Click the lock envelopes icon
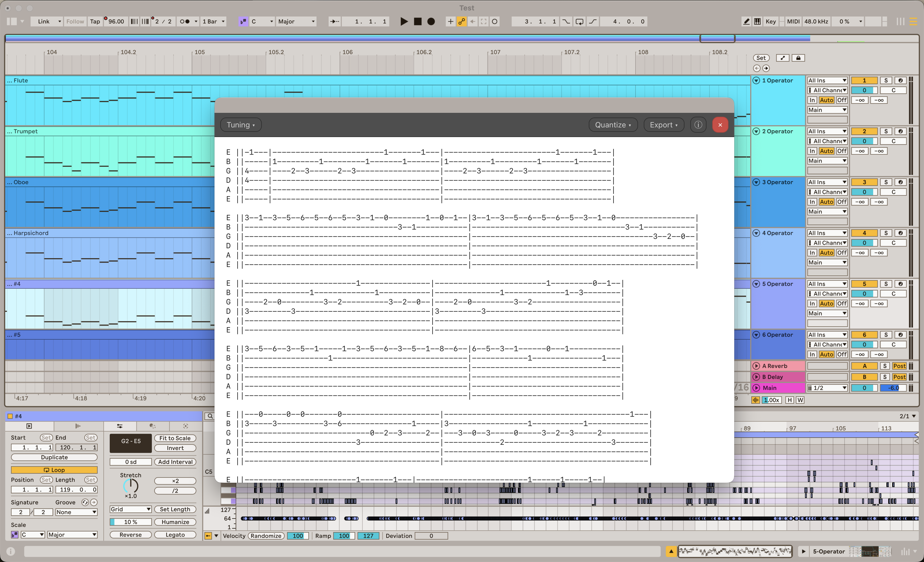 pyautogui.click(x=798, y=58)
